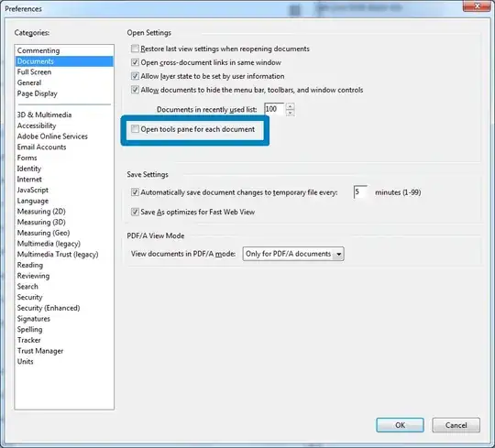Viewport: 495px width, 448px height.
Task: Click the autosave minutes input field
Action: coord(360,191)
